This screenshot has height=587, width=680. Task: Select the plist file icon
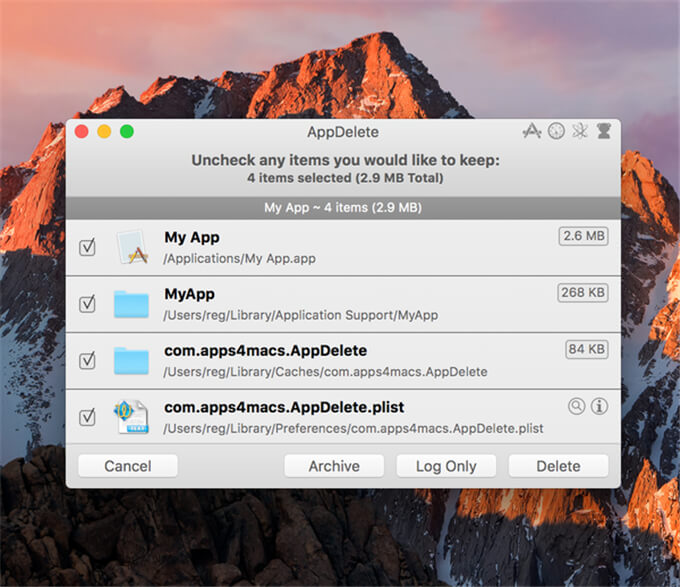tap(131, 417)
